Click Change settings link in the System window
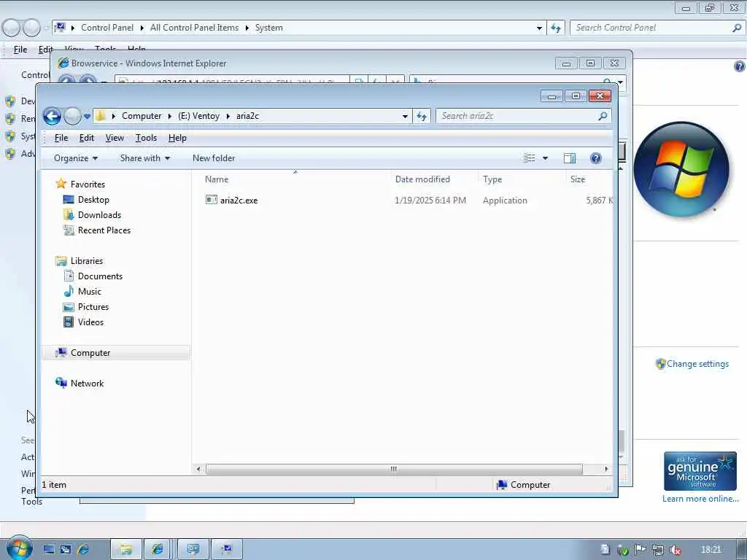 click(x=697, y=364)
